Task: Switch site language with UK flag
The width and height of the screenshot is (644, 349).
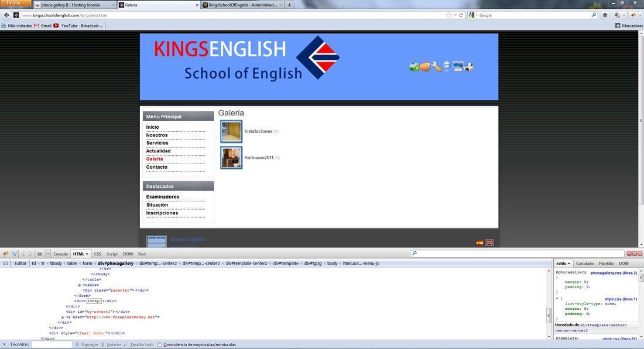Action: point(489,242)
